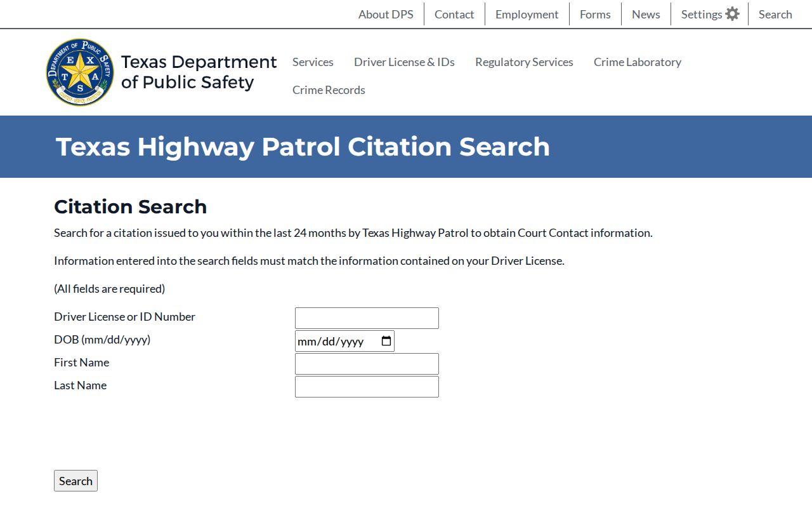Open the Crime Laboratory menu
This screenshot has height=508, width=812.
coord(638,62)
